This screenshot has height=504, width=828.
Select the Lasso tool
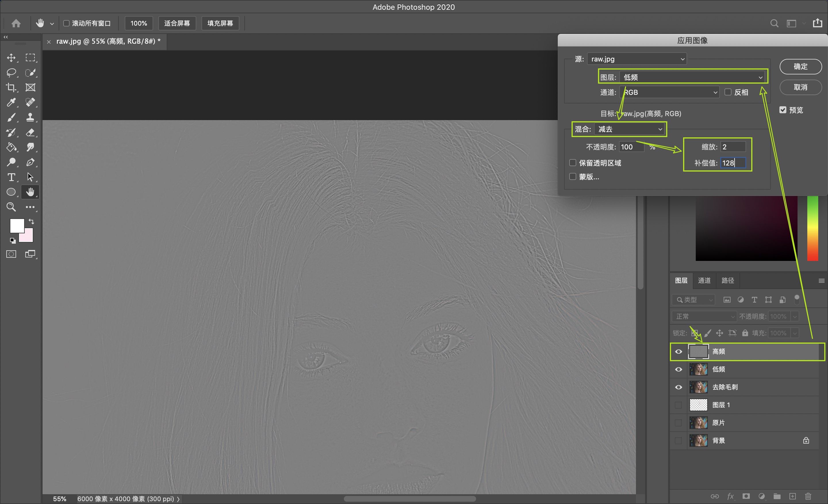[11, 72]
